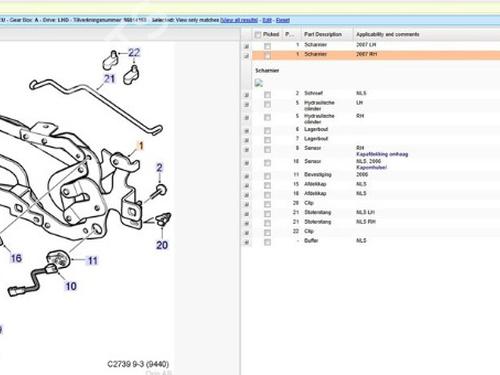This screenshot has width=500, height=375.
Task: Click callout number 2 next to the screw
Action: point(159,167)
